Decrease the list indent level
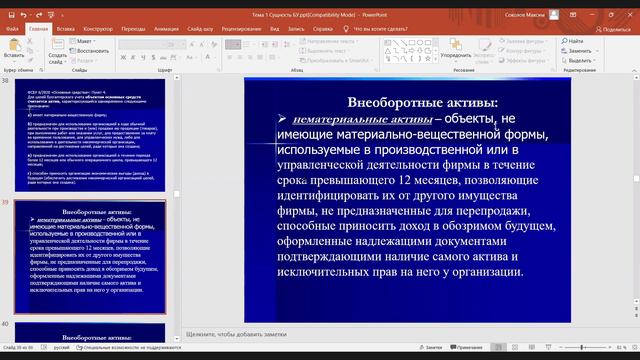Image resolution: width=640 pixels, height=360 pixels. [x=264, y=44]
